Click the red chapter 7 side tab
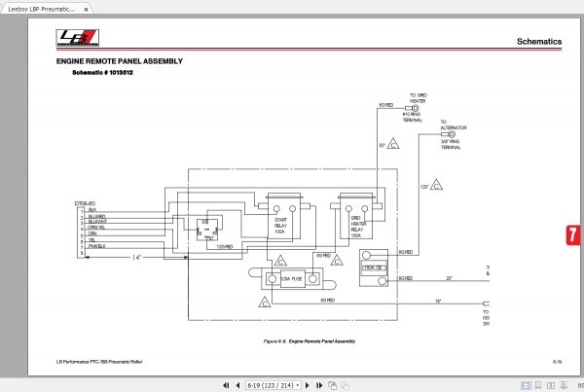Image resolution: width=584 pixels, height=392 pixels. click(573, 234)
